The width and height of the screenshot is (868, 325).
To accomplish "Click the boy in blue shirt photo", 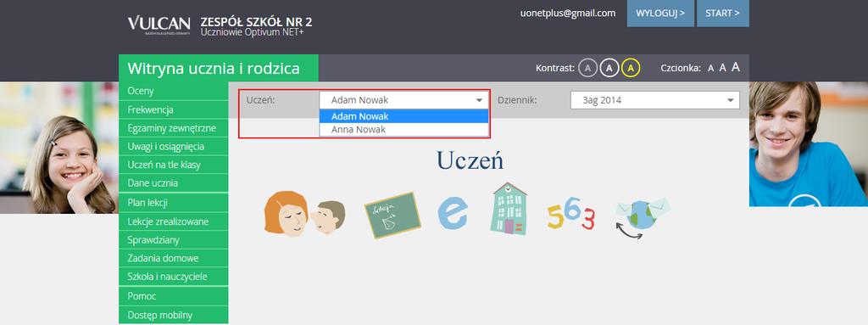I will point(808,144).
